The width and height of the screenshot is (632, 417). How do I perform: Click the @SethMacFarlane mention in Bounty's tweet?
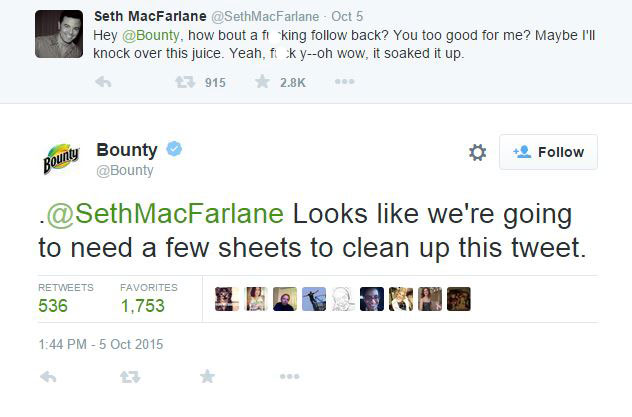(166, 214)
